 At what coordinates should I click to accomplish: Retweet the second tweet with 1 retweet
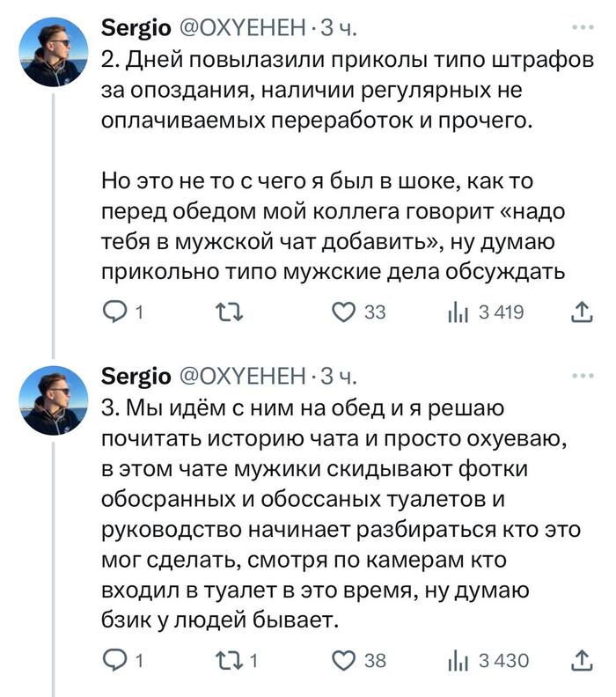coord(229,660)
